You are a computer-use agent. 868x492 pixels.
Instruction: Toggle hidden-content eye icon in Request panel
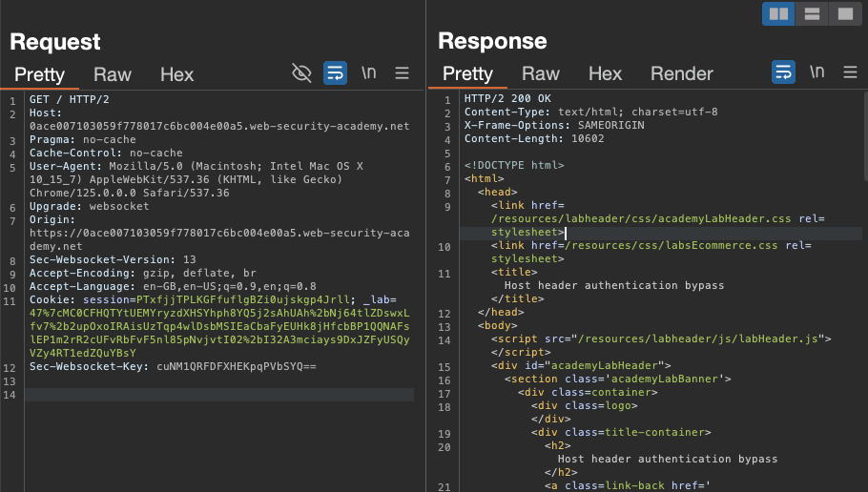click(301, 73)
